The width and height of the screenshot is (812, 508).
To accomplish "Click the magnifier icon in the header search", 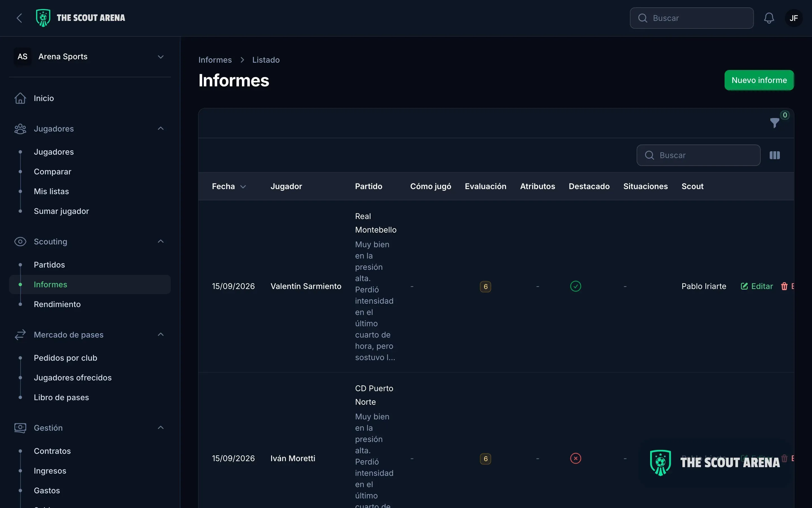I will pos(643,18).
